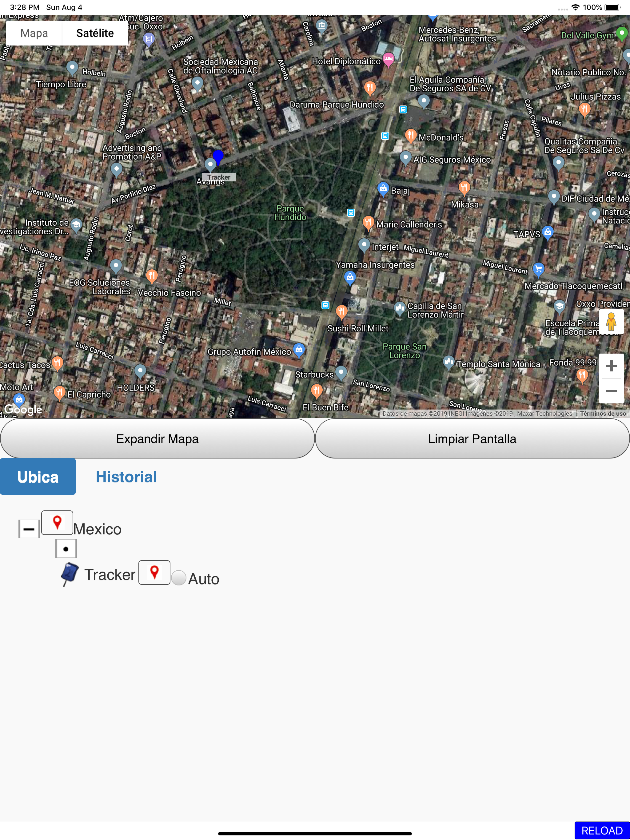This screenshot has height=840, width=630.
Task: Click the Parque San Lorenzo label
Action: click(x=404, y=351)
